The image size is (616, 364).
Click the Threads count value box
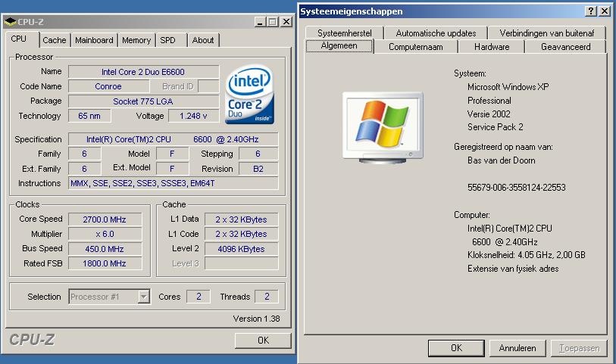(x=267, y=297)
